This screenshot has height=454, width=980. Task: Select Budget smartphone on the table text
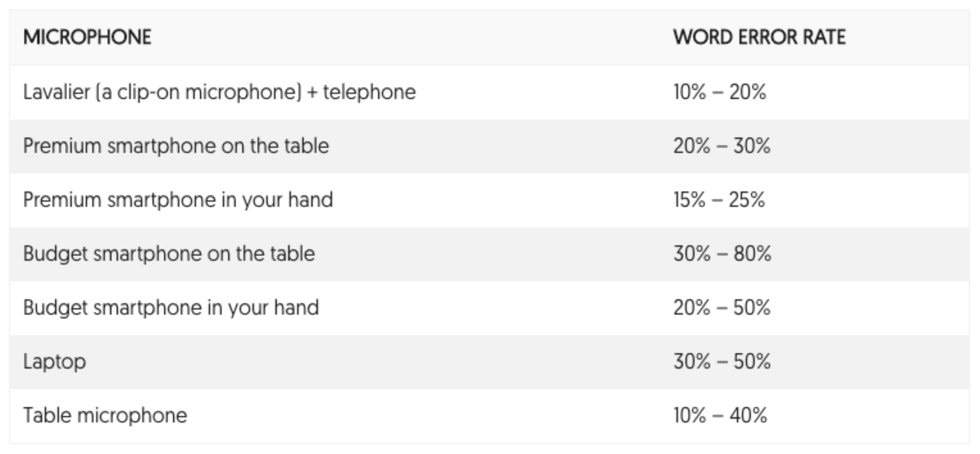click(x=169, y=254)
